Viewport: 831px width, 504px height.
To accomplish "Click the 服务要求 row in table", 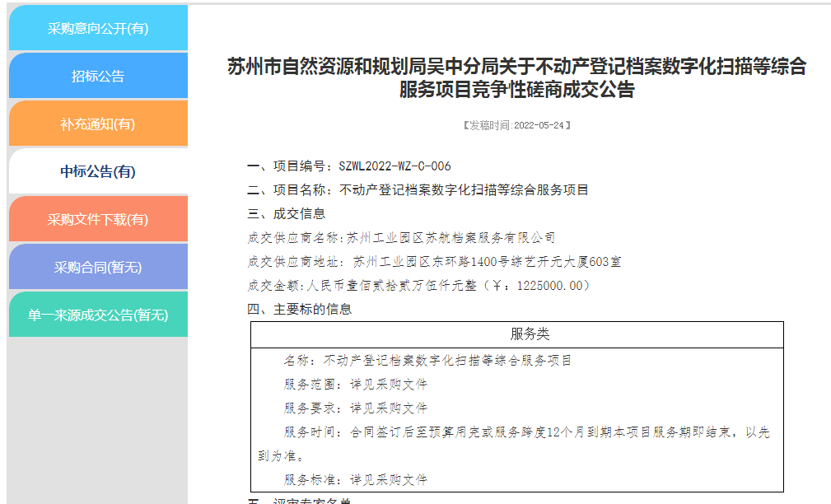I will (356, 408).
